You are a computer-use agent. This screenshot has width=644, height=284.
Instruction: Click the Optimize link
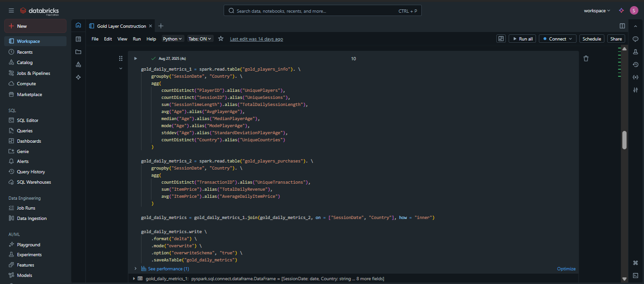(566, 268)
